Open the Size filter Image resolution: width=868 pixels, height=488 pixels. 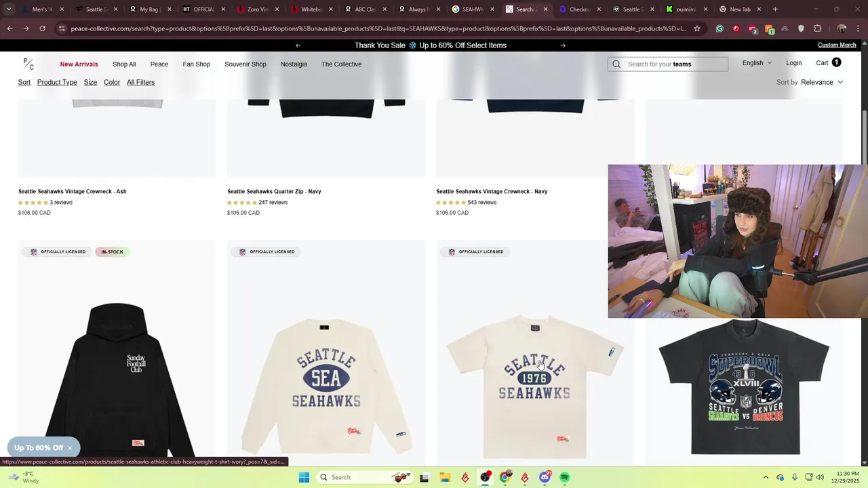tap(90, 82)
